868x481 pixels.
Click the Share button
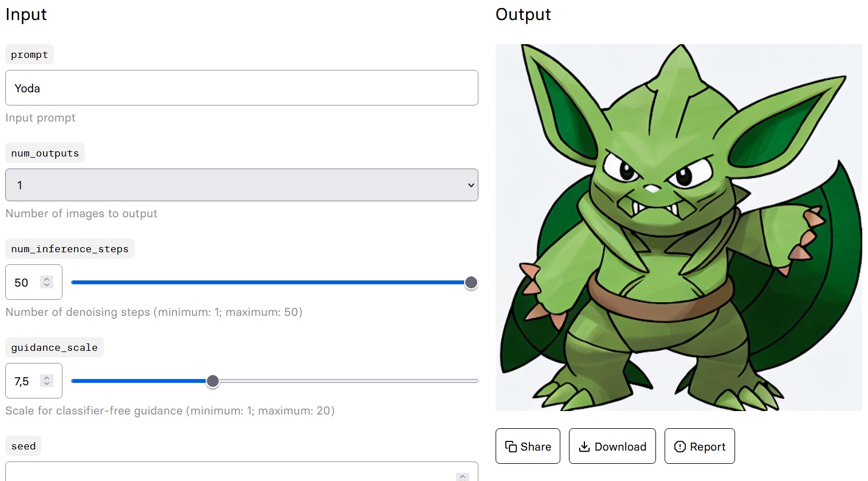click(x=528, y=446)
